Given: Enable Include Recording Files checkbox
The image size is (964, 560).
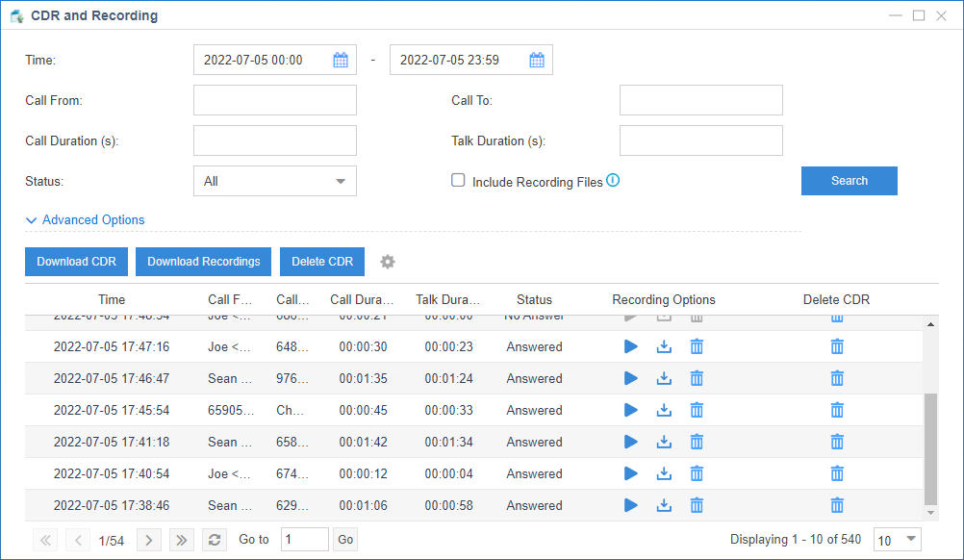Looking at the screenshot, I should click(x=459, y=180).
